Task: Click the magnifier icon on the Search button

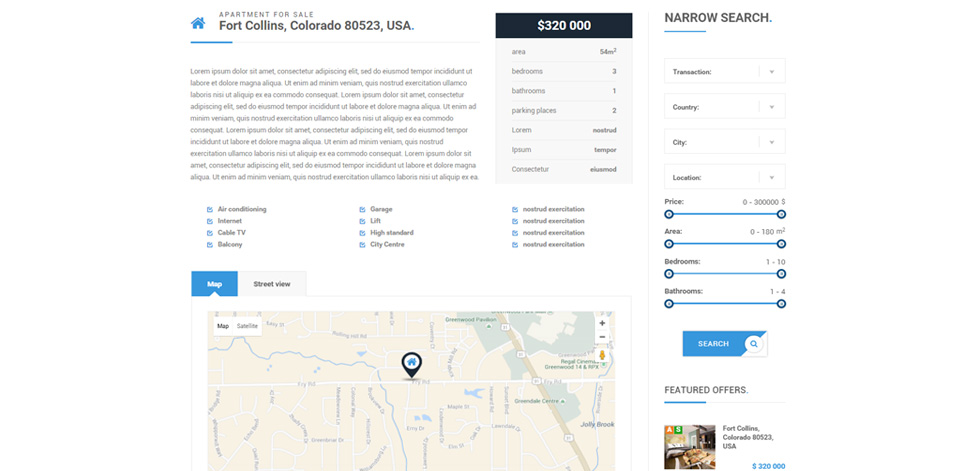Action: pos(754,344)
